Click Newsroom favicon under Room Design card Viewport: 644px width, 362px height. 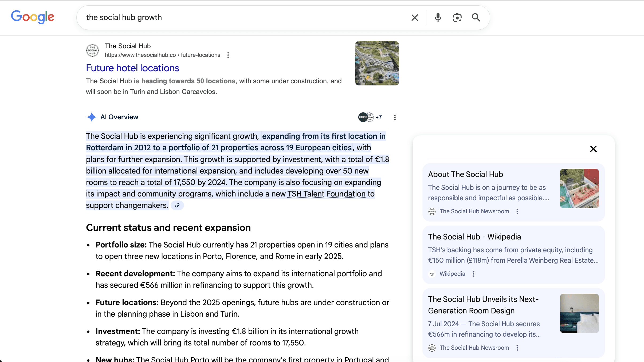432,348
